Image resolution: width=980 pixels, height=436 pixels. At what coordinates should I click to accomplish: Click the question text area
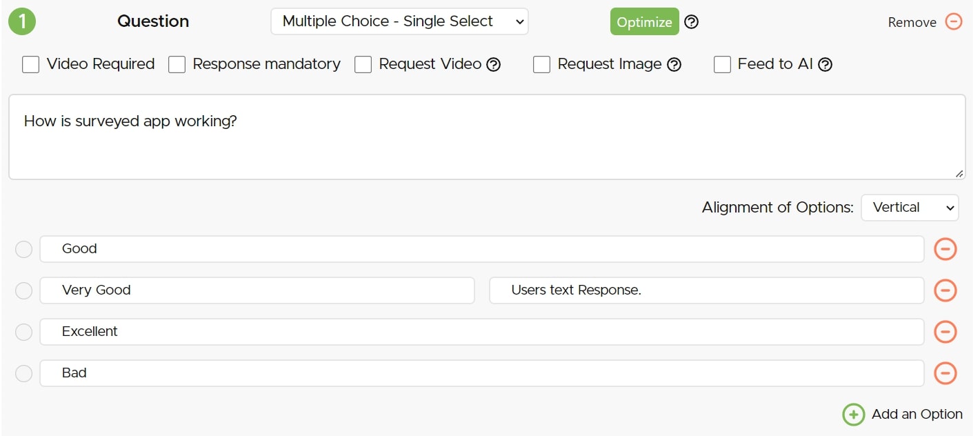[486, 137]
